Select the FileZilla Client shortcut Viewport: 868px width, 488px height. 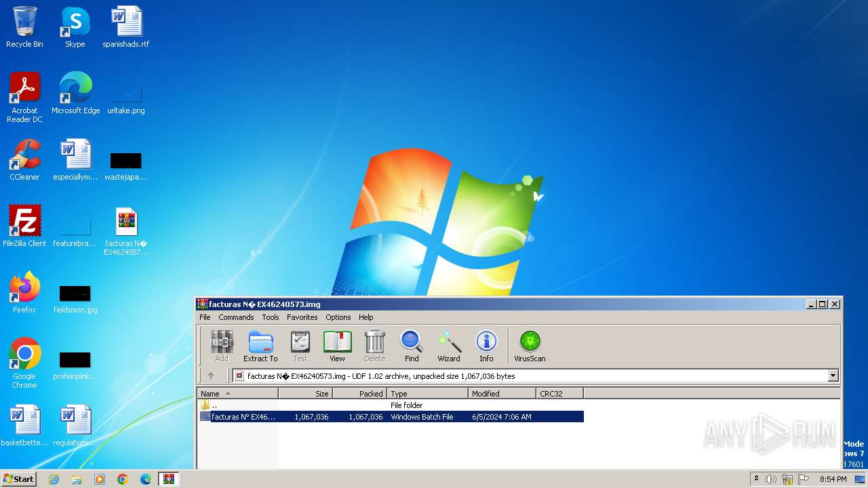[24, 226]
